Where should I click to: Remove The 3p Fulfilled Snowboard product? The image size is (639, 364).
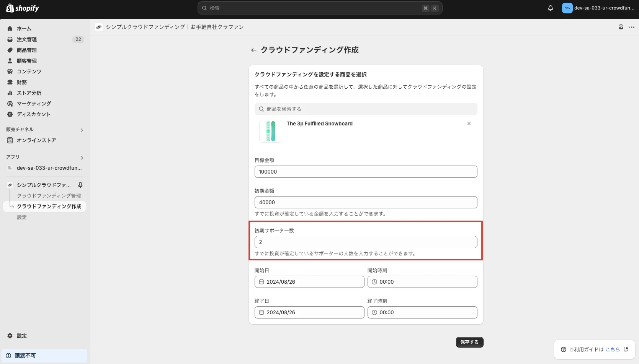coord(469,123)
